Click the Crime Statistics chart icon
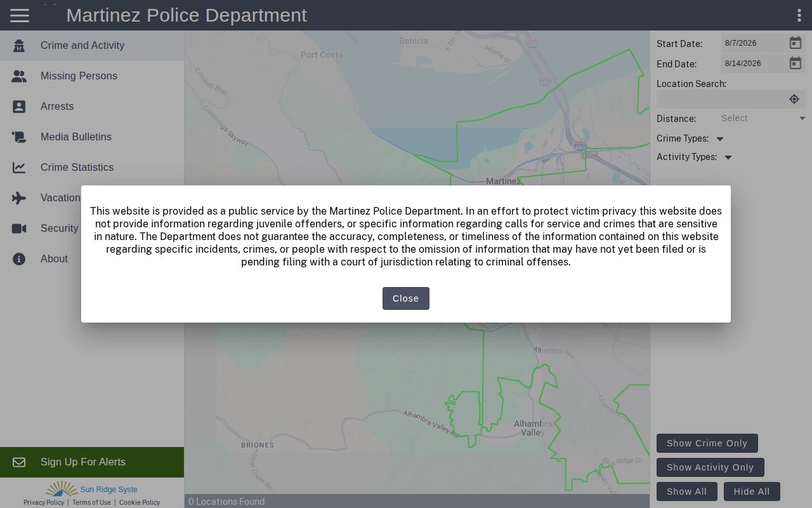Image resolution: width=812 pixels, height=508 pixels. click(x=19, y=168)
